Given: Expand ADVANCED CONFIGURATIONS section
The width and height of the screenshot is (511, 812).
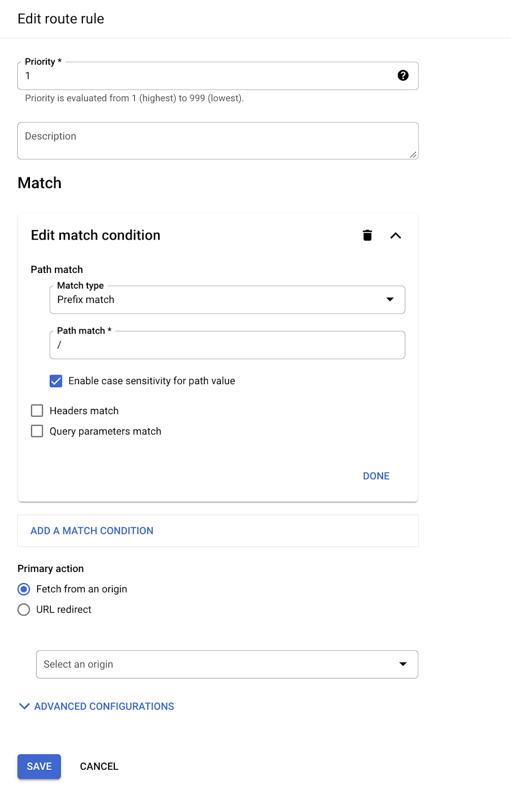Looking at the screenshot, I should click(97, 706).
